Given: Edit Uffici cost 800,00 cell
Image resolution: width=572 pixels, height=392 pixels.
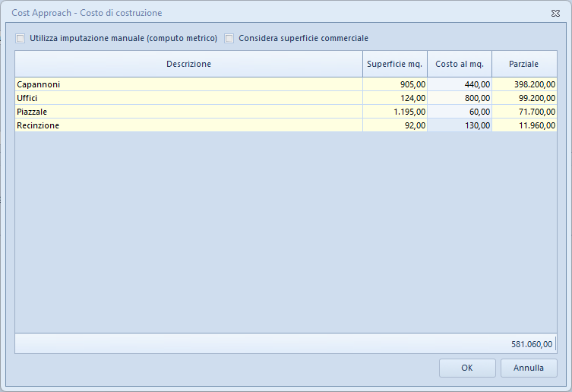Looking at the screenshot, I should click(460, 98).
